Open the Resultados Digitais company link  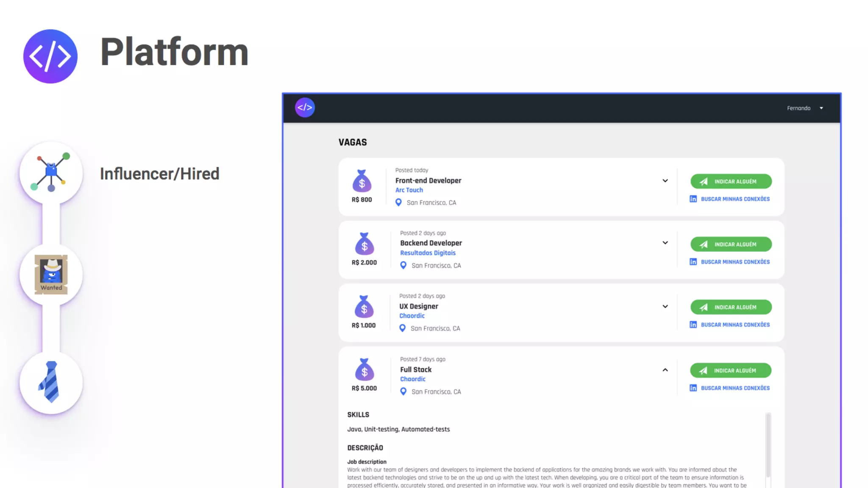tap(428, 253)
